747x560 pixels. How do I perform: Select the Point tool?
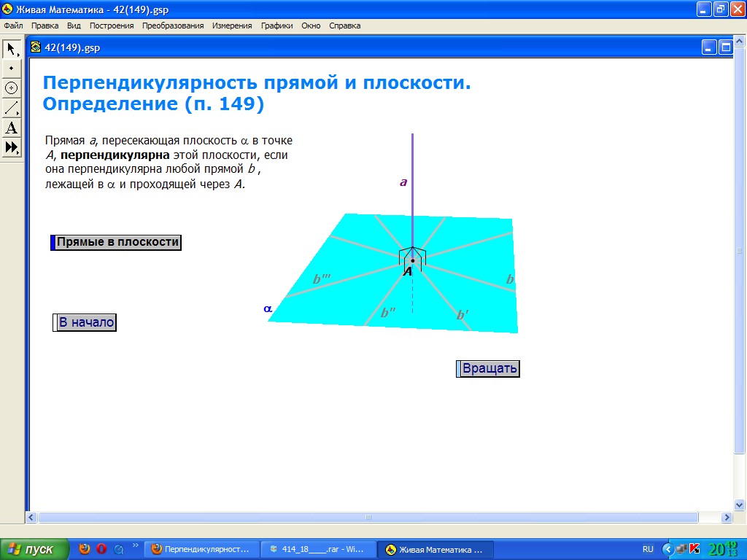11,69
